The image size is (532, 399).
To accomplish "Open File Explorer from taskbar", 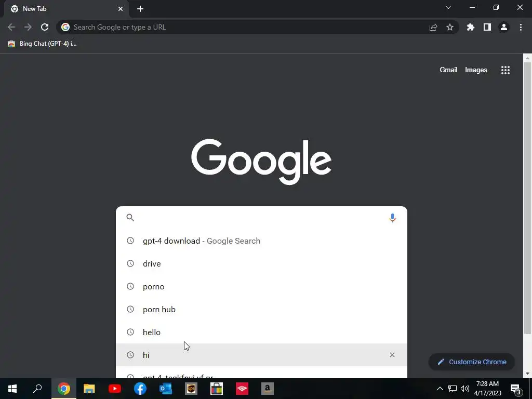I will (89, 389).
